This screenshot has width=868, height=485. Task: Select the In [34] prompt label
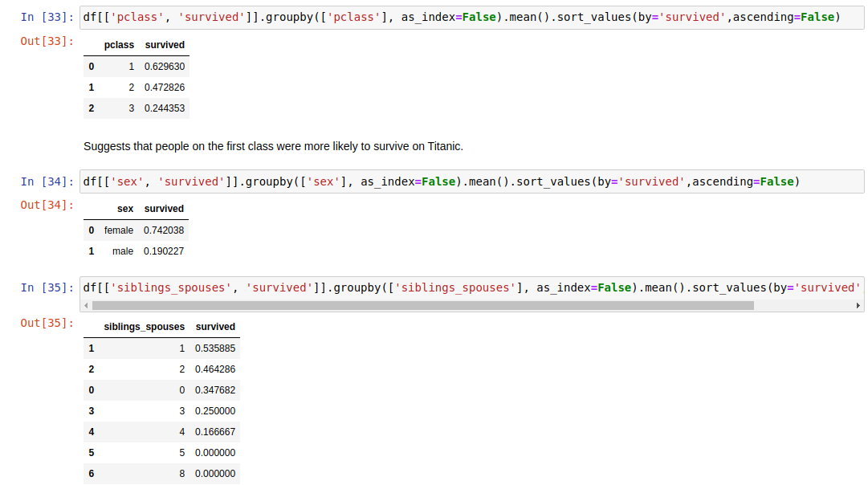[47, 181]
